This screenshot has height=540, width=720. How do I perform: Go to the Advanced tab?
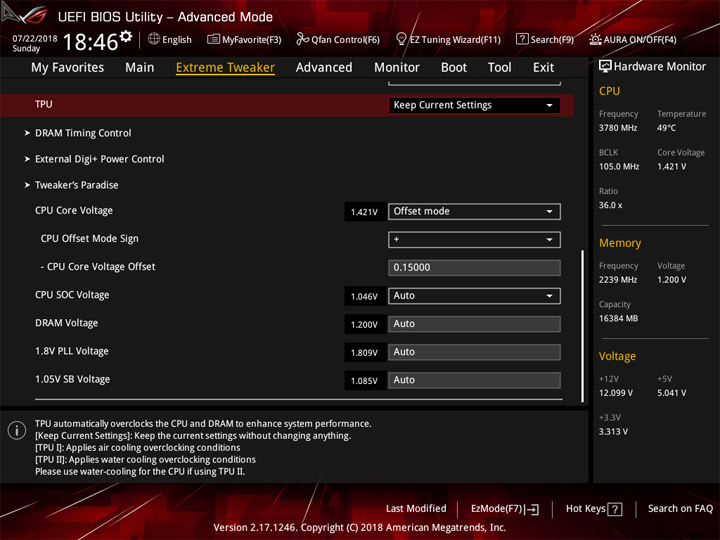pyautogui.click(x=324, y=68)
